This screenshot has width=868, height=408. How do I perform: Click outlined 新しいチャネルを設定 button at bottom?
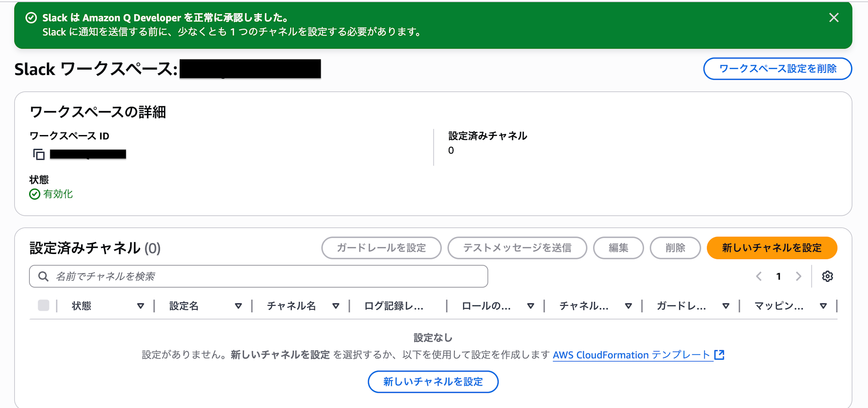click(x=433, y=382)
